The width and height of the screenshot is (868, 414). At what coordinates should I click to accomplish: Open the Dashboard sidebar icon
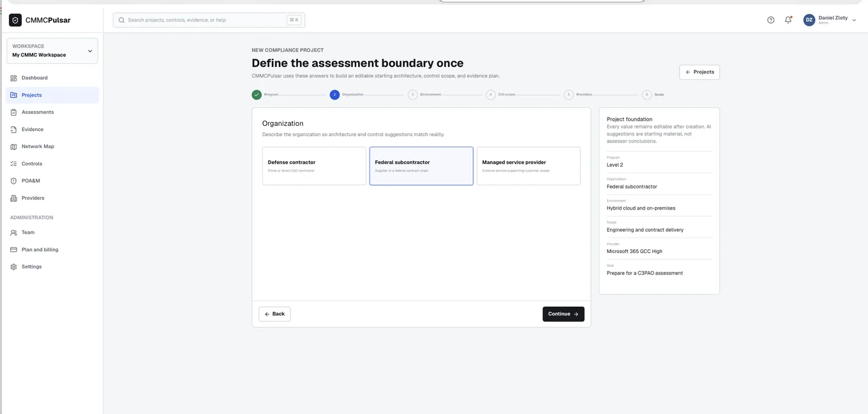pyautogui.click(x=13, y=78)
